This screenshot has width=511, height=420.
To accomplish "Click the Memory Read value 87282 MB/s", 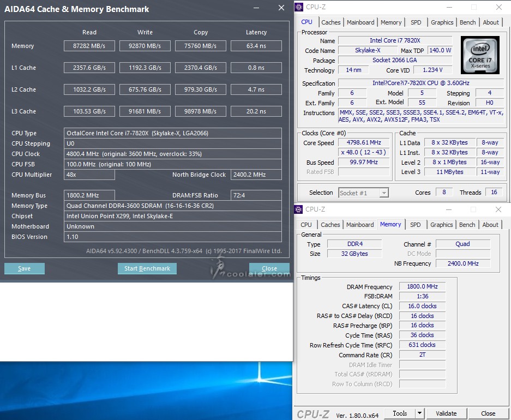I will click(x=89, y=46).
